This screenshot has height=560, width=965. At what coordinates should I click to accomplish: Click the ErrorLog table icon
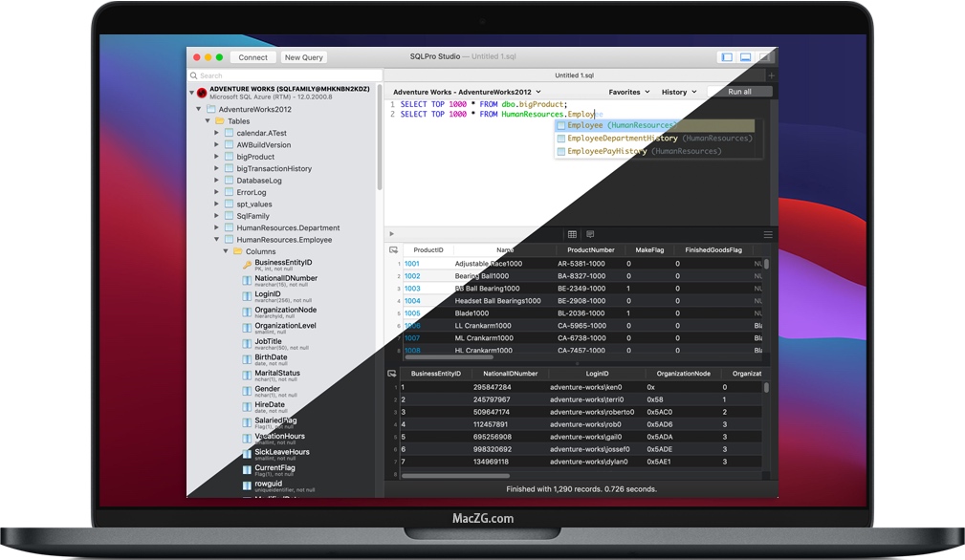pos(229,192)
